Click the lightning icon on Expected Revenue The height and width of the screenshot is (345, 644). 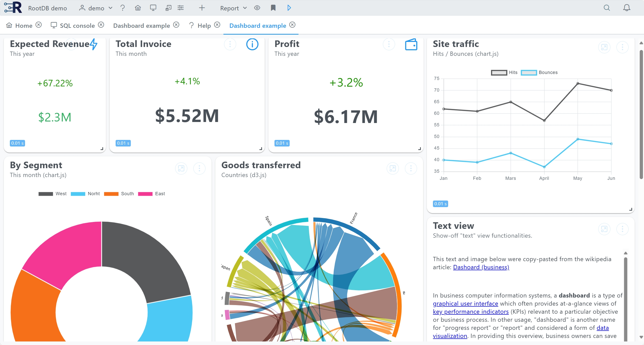[x=94, y=44]
